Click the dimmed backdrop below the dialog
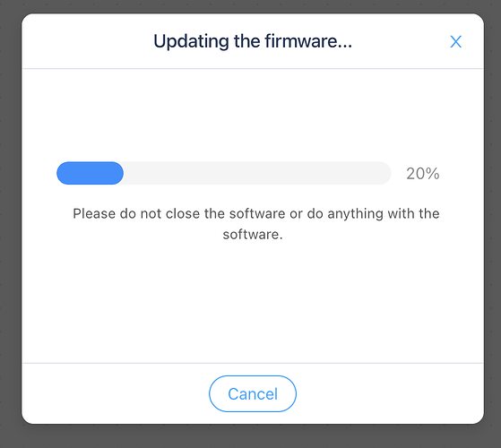 tap(253, 436)
